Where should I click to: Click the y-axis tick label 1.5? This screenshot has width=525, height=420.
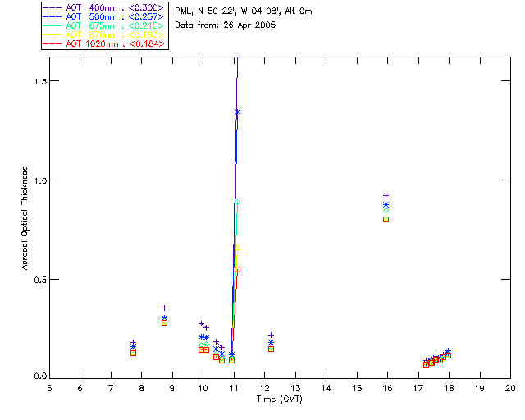click(x=40, y=81)
